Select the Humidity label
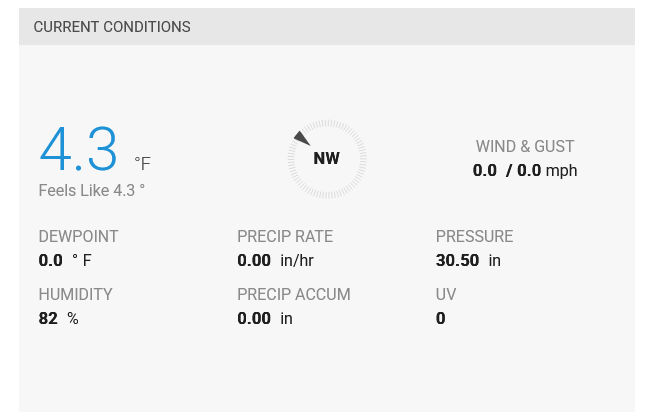 (x=75, y=295)
